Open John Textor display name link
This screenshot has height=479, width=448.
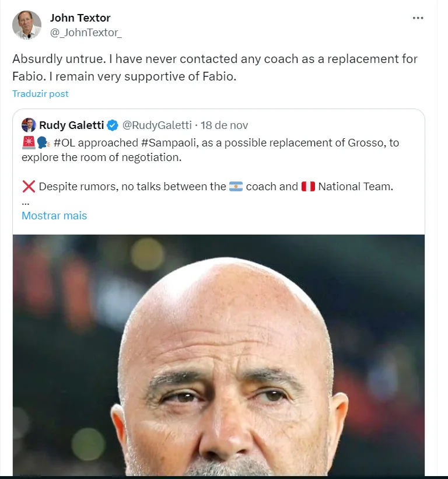80,18
